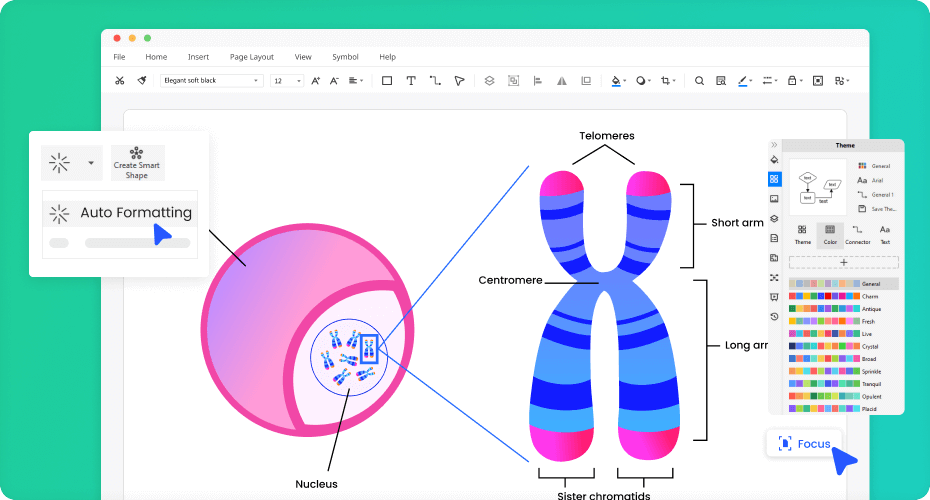Click the Create Smart Shape button
This screenshot has height=500, width=930.
[x=137, y=163]
